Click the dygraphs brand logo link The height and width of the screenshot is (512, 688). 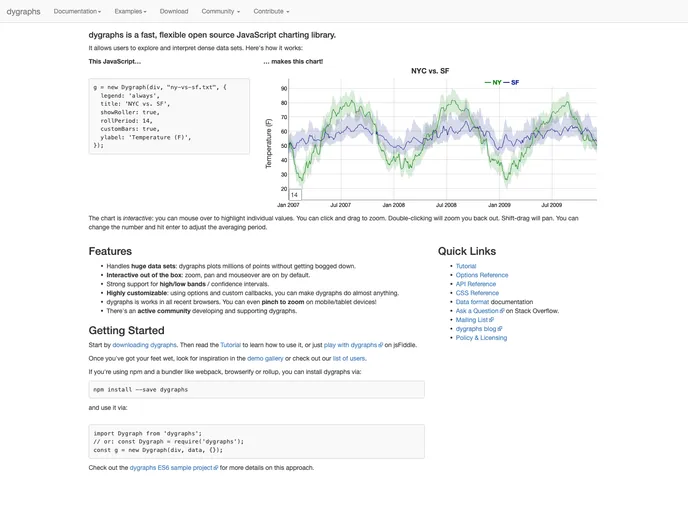point(23,11)
